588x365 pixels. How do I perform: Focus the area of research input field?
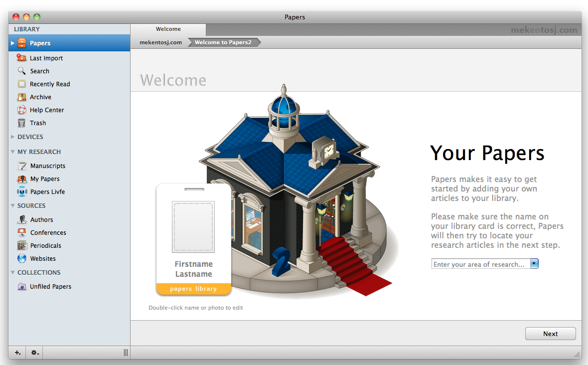coord(481,264)
